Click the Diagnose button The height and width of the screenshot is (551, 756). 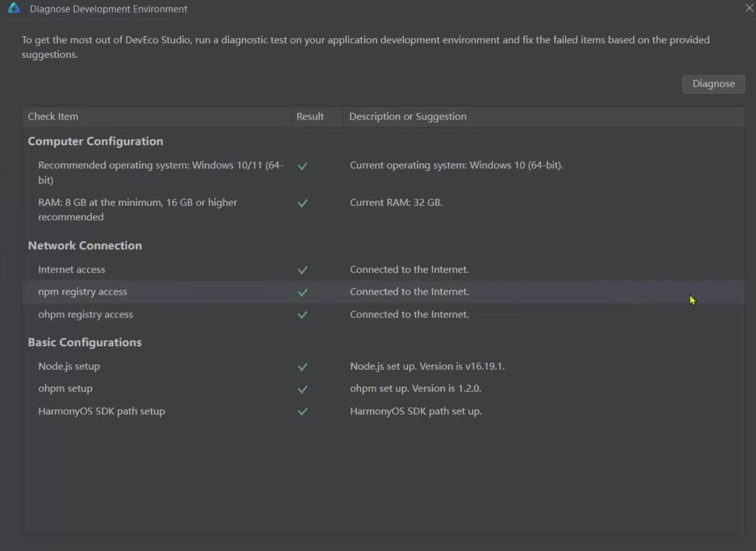point(713,84)
